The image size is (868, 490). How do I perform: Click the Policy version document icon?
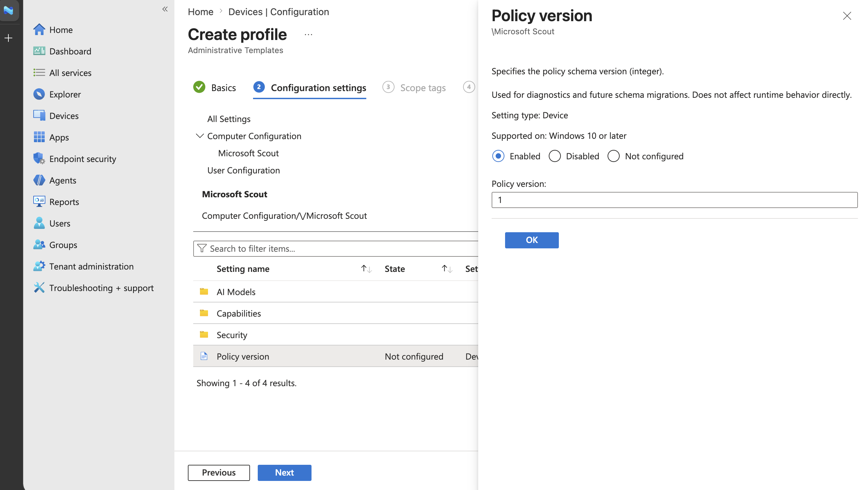coord(204,356)
